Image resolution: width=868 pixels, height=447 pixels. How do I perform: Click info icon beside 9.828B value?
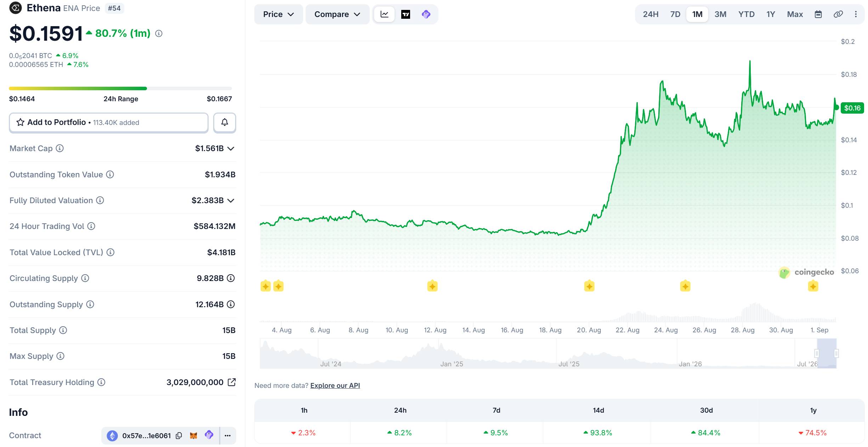[231, 278]
